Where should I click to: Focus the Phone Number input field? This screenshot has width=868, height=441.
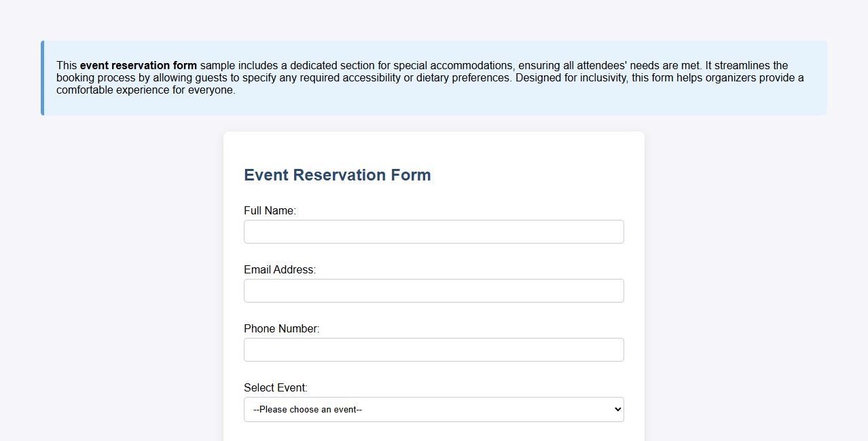[x=434, y=349]
